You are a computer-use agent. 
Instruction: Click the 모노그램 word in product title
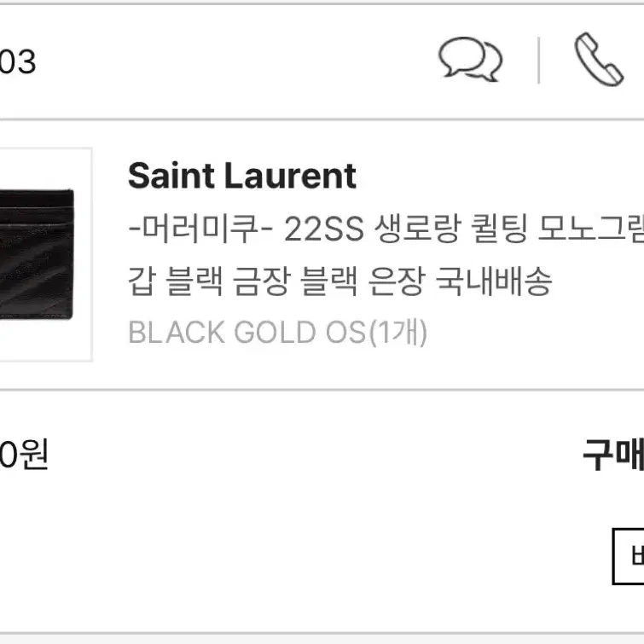(590, 229)
